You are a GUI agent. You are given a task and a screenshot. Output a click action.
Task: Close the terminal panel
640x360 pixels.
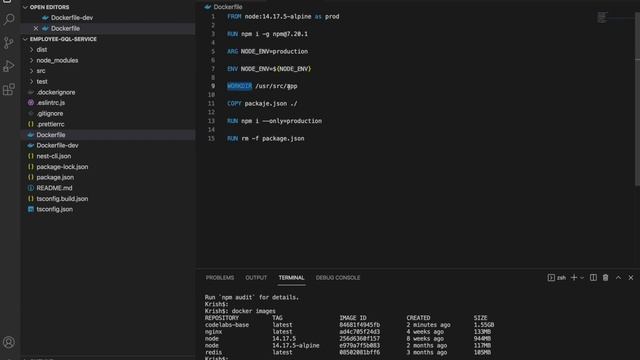click(x=631, y=278)
